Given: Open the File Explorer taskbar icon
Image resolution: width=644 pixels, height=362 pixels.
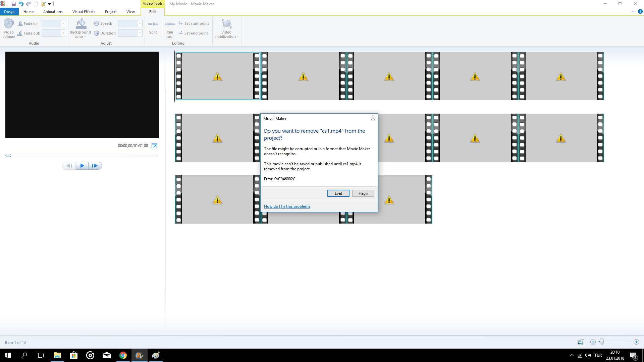Looking at the screenshot, I should tap(57, 355).
